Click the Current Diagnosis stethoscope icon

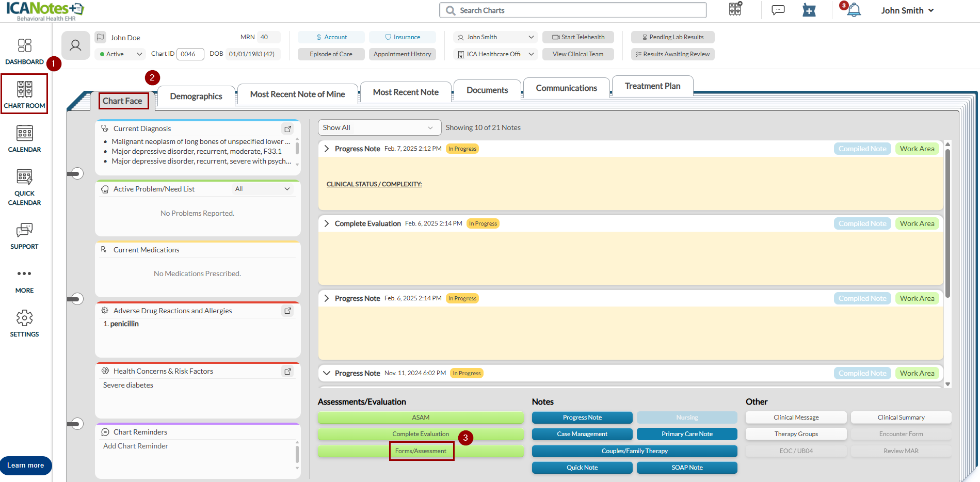pos(105,128)
